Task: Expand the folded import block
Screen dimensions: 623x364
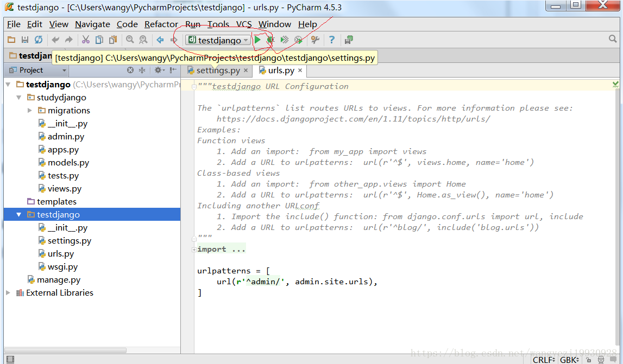Action: [x=194, y=250]
